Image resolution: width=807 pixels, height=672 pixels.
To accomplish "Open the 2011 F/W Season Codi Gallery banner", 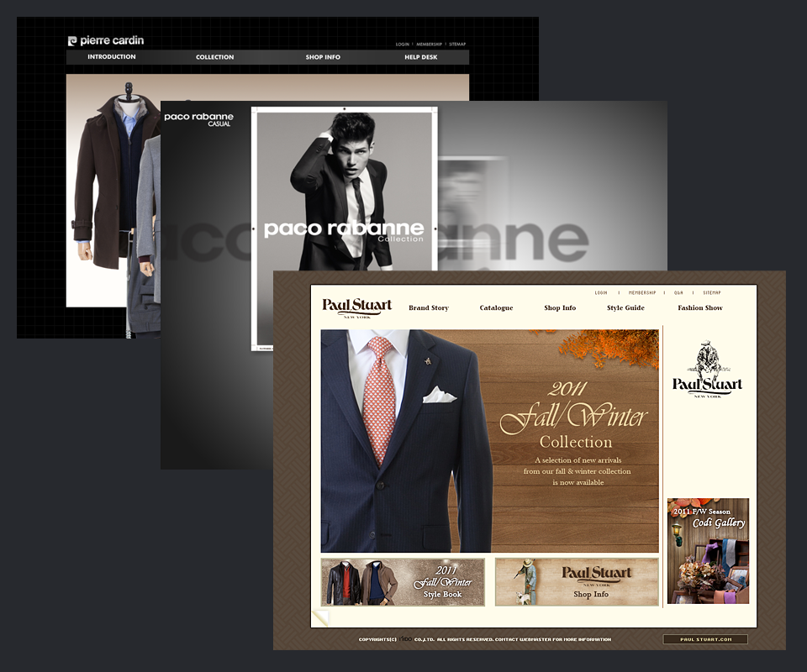I will [708, 551].
